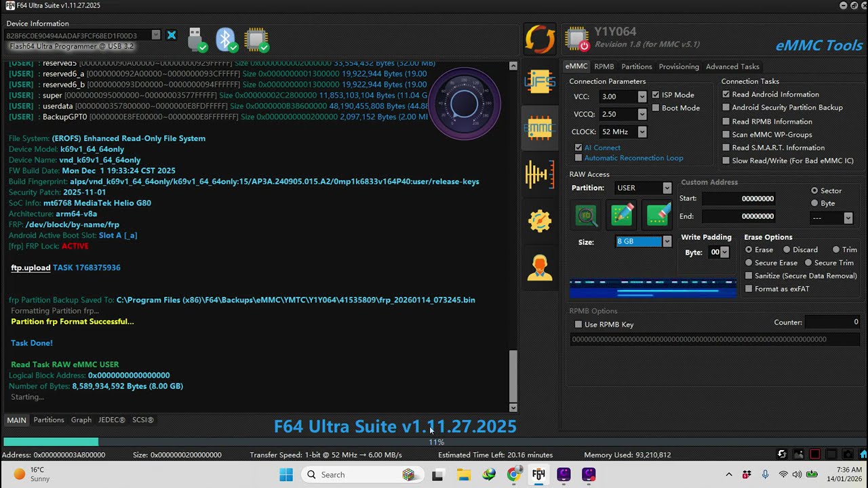The width and height of the screenshot is (868, 488).
Task: Disable the ISP Mode checkbox
Action: click(656, 95)
